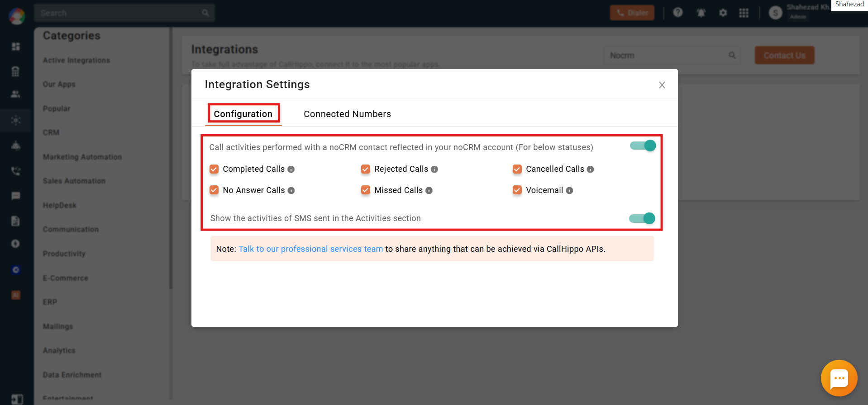Uncheck the No Answer Calls checkbox
The width and height of the screenshot is (868, 405).
214,190
